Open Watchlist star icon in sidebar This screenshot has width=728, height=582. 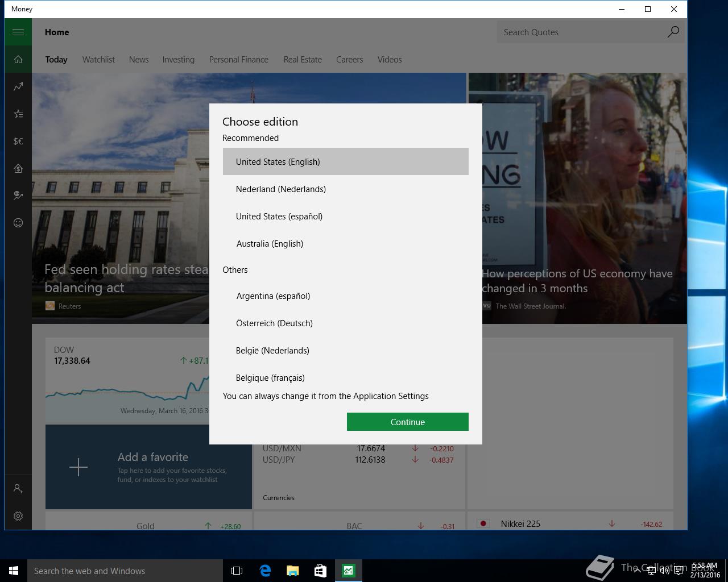18,114
